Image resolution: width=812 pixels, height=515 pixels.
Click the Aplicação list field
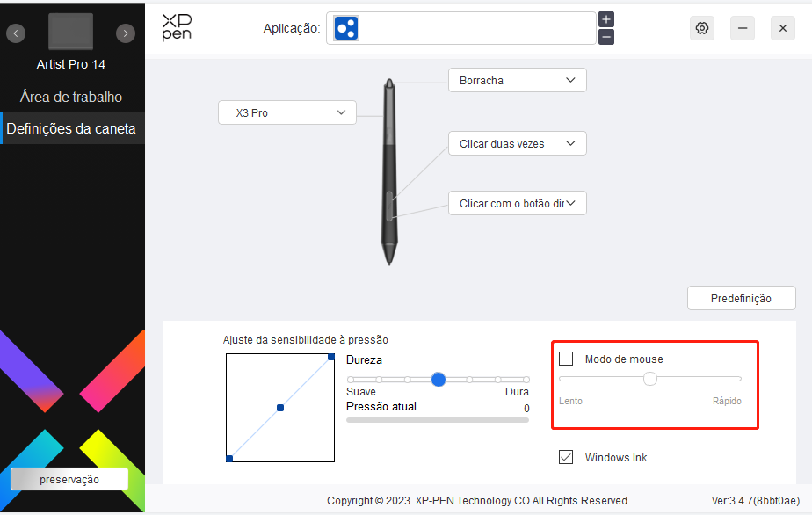point(460,28)
